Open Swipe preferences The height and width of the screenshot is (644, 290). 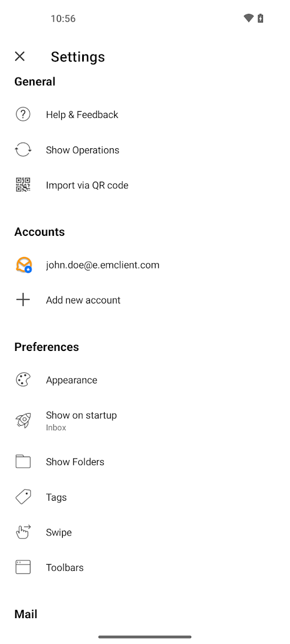(145, 532)
